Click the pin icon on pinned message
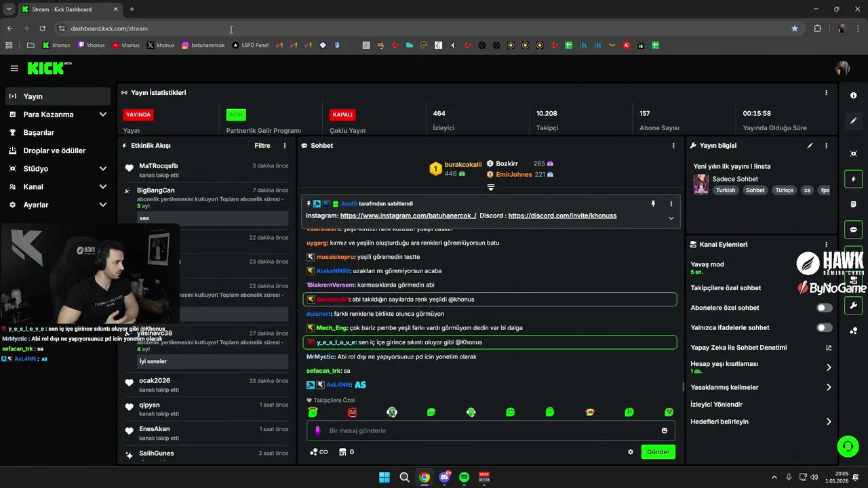 [654, 203]
